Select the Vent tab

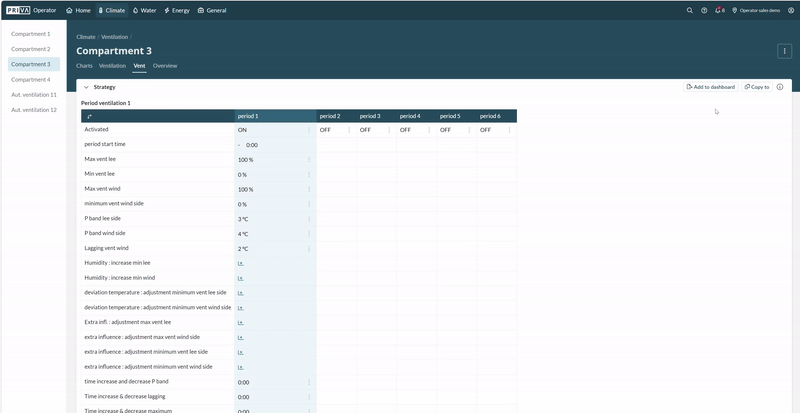coord(139,66)
